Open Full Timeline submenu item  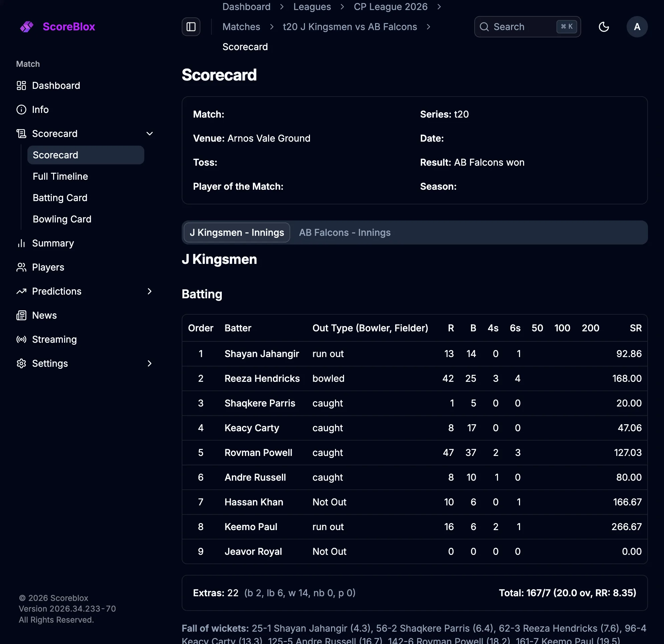60,176
